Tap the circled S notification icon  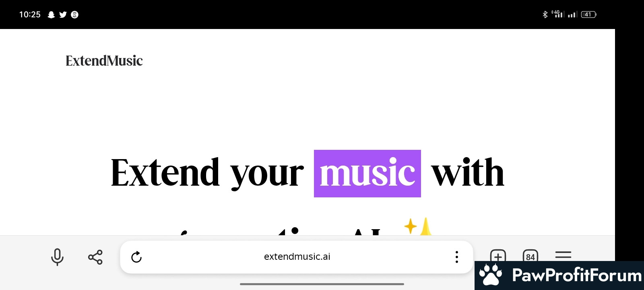[x=74, y=14]
